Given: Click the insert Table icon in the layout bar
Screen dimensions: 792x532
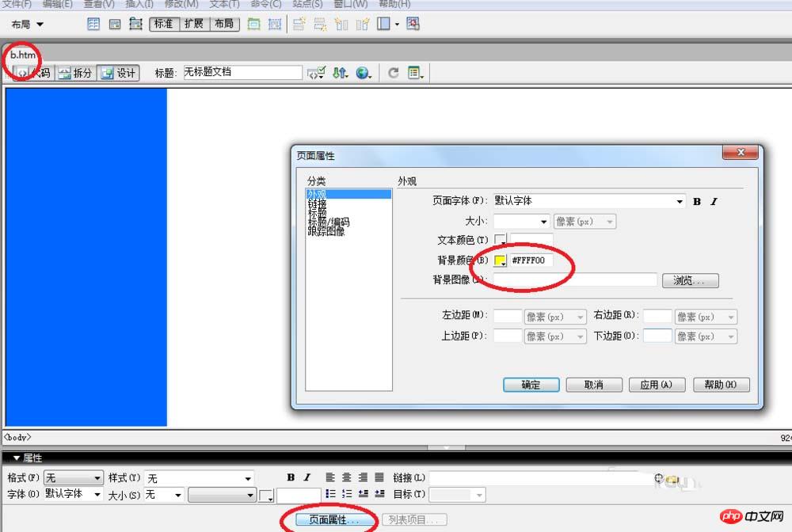Looking at the screenshot, I should [93, 24].
